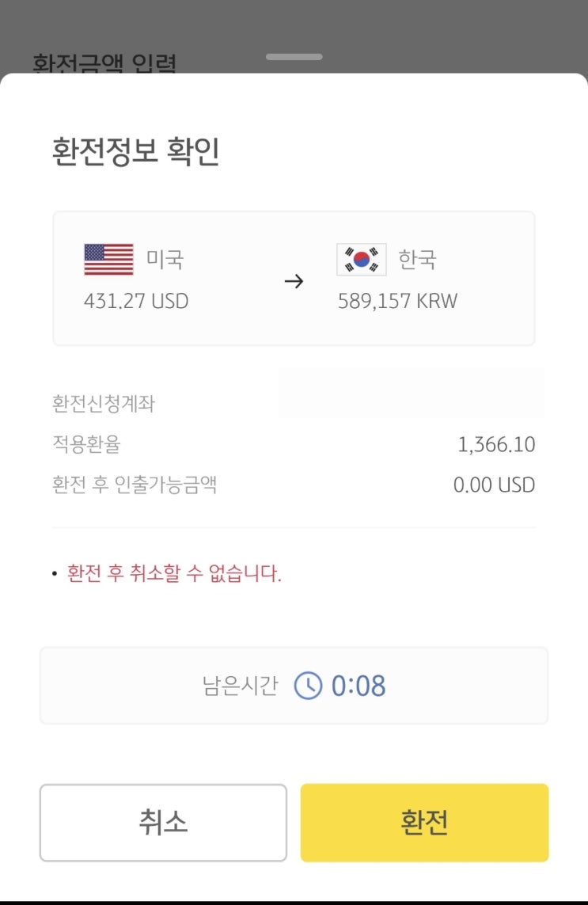
Task: Select the 589,157 KRW amount
Action: (397, 302)
